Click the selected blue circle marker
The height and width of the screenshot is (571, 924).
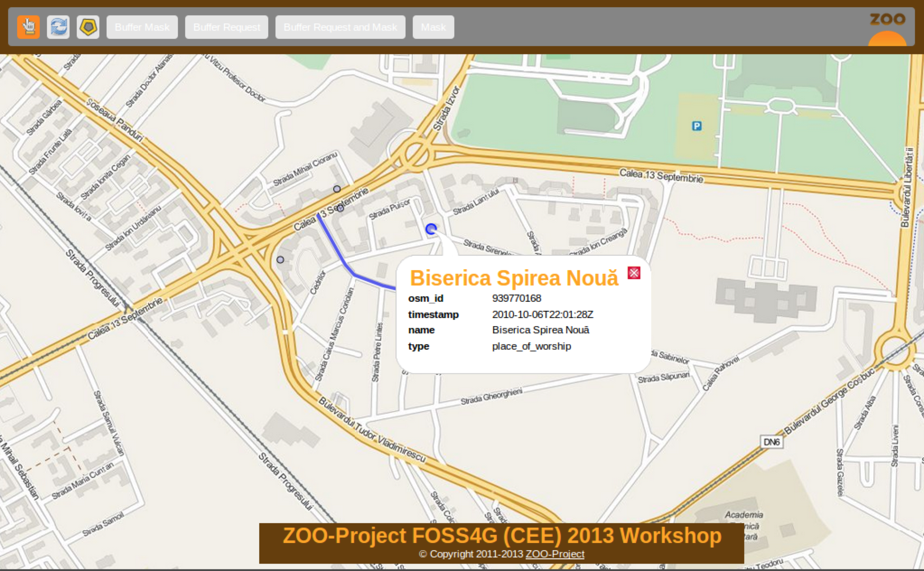point(431,229)
